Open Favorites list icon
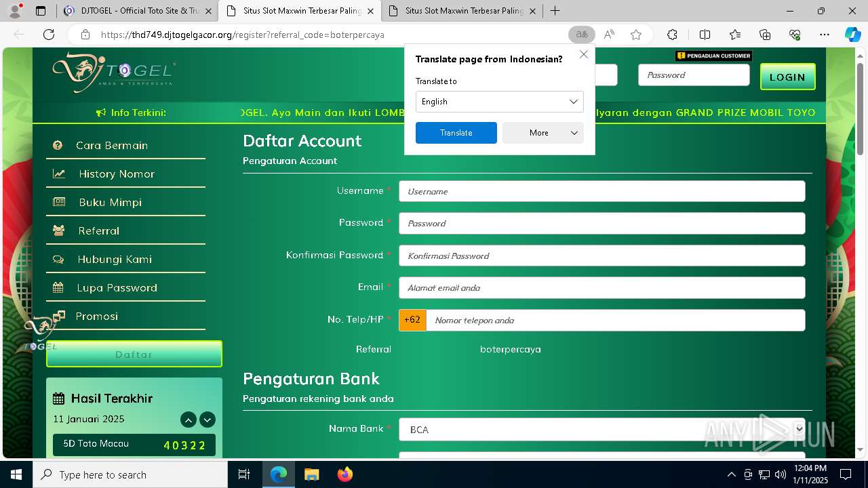This screenshot has width=868, height=488. pos(735,35)
